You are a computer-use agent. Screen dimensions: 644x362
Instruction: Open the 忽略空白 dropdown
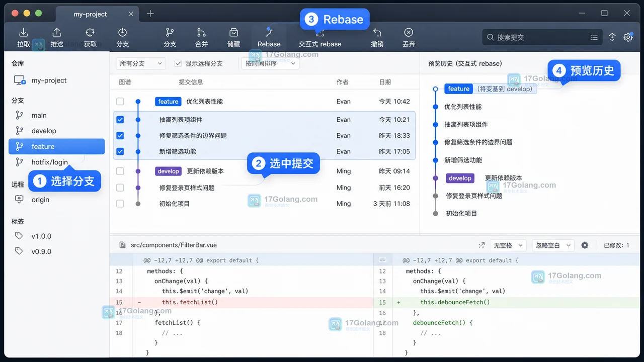tap(552, 245)
